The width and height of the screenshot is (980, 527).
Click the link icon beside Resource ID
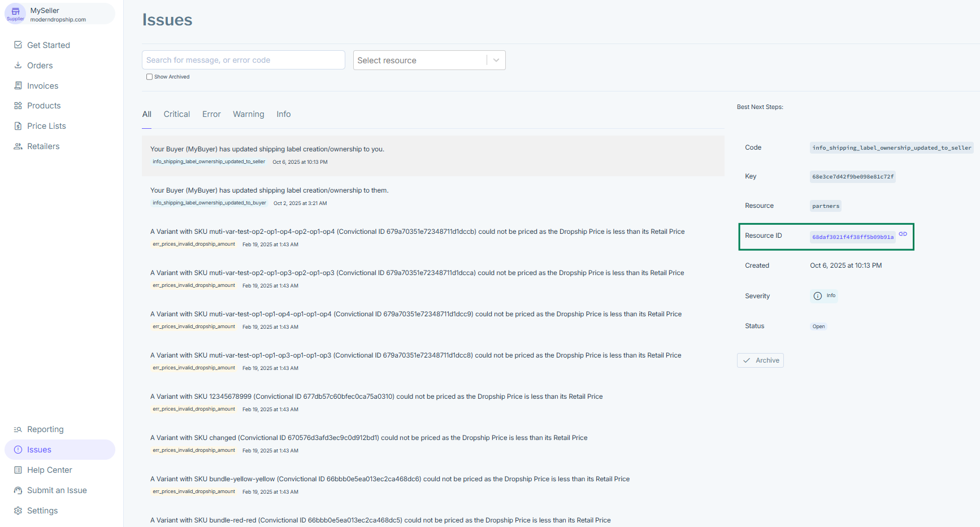click(903, 234)
